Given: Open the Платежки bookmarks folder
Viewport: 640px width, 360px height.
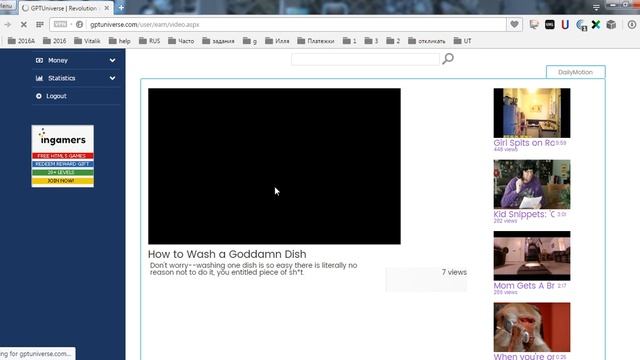Looking at the screenshot, I should tap(316, 41).
